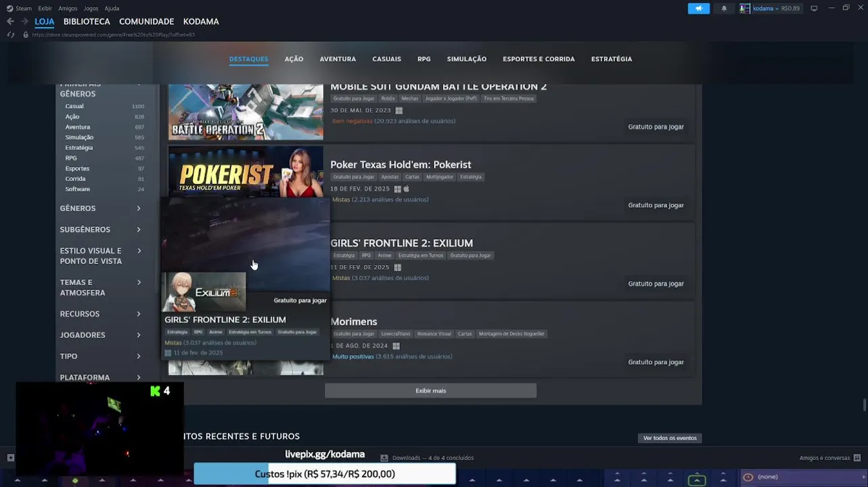
Task: Click 'Gratuito para jogar' on Gundam row
Action: (656, 126)
